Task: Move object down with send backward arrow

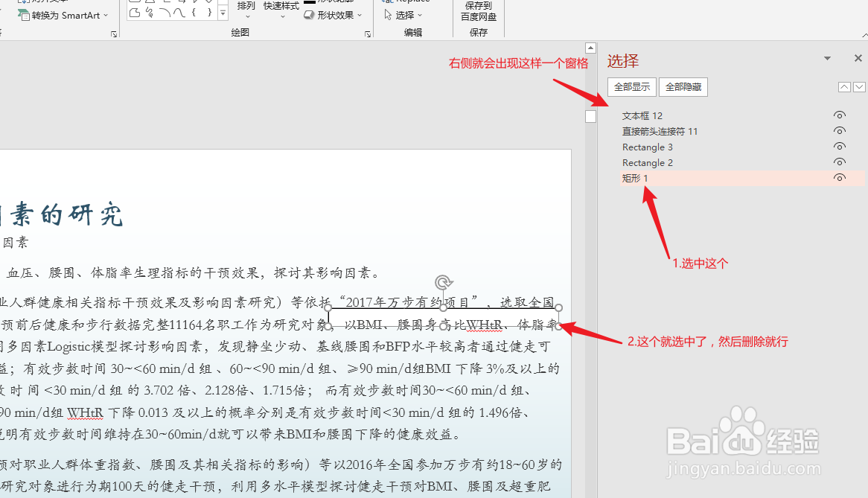Action: (859, 87)
